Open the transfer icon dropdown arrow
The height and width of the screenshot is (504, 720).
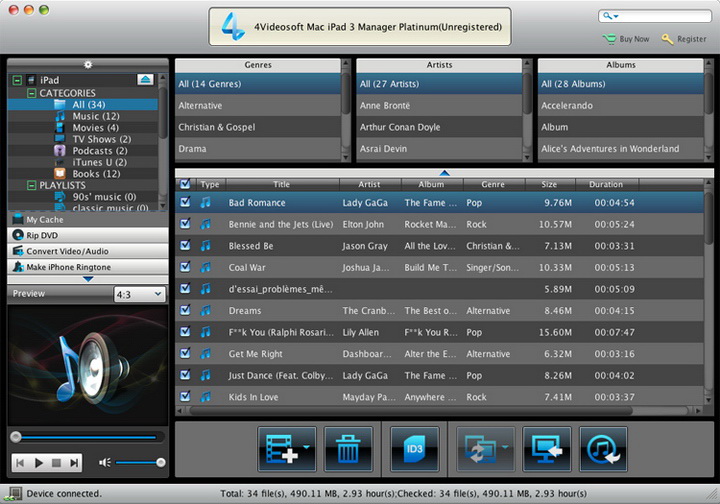pyautogui.click(x=505, y=446)
